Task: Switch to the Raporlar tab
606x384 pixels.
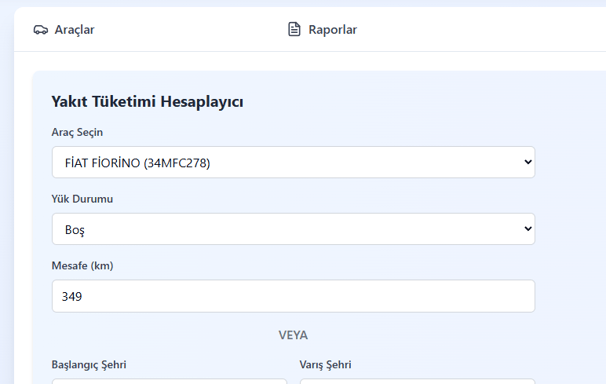Action: (x=322, y=29)
